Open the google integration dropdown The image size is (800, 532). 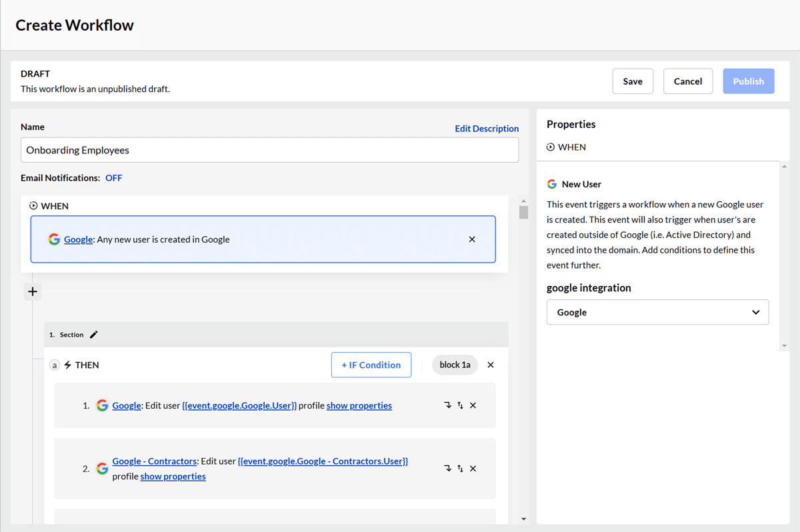pyautogui.click(x=657, y=312)
